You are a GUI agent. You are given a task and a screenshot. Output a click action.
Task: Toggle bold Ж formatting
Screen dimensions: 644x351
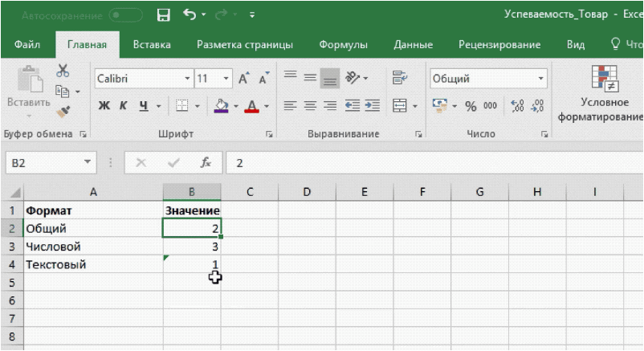coord(104,106)
